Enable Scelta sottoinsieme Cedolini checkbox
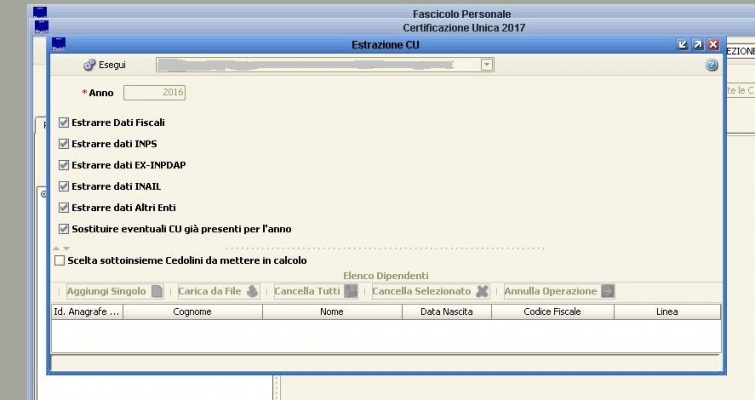This screenshot has height=400, width=755. [x=59, y=260]
